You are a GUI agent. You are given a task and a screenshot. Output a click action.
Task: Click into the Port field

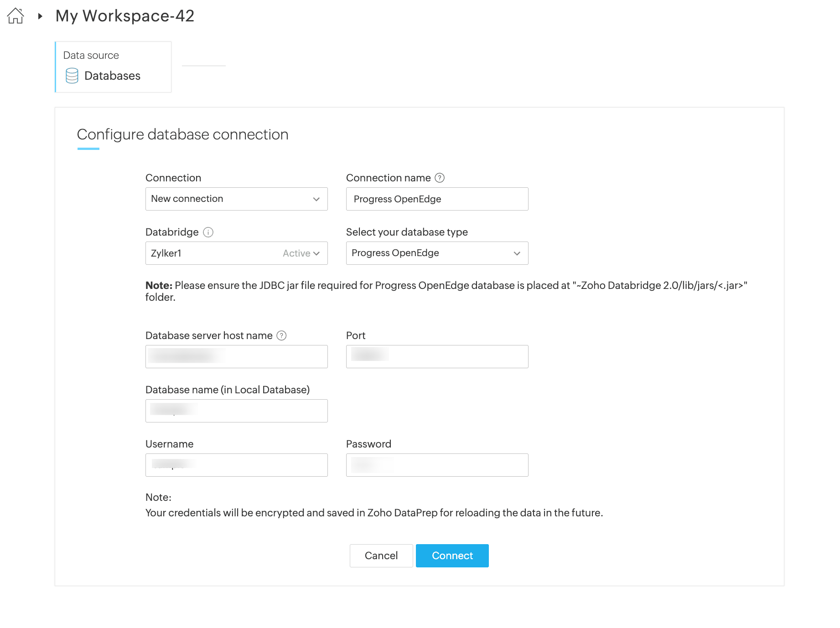pyautogui.click(x=437, y=356)
